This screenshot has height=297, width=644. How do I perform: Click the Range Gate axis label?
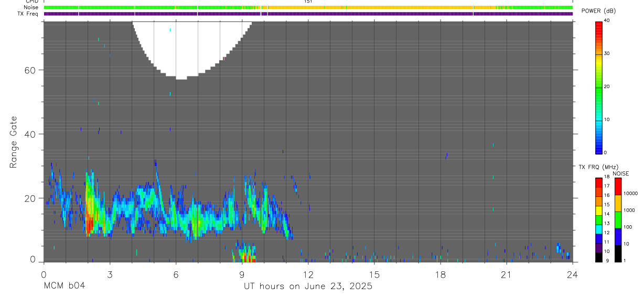point(13,142)
